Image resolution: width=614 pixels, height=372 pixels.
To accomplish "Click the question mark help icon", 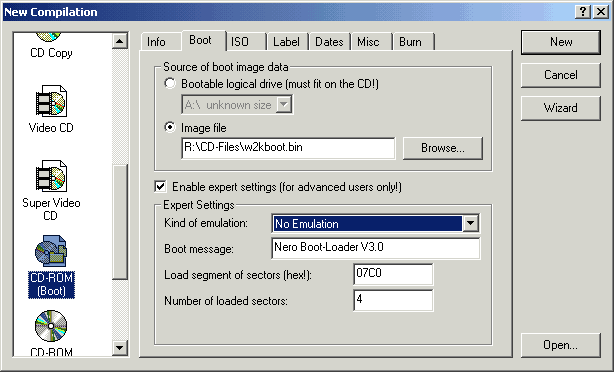I will 583,12.
